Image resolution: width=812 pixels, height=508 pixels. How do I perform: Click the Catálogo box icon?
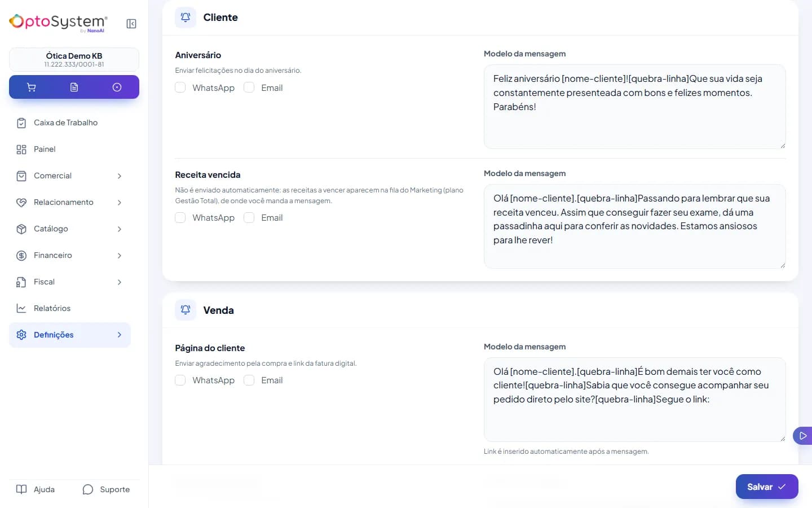[x=21, y=229]
